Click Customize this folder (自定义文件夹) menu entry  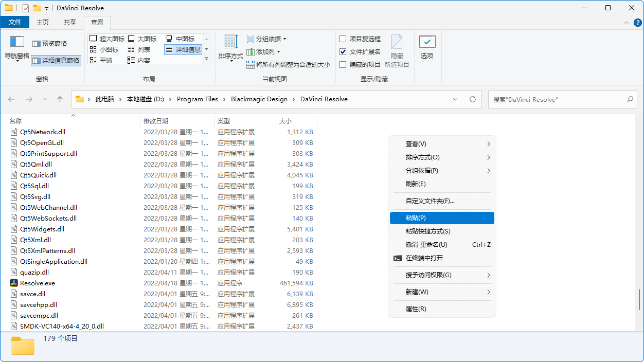coord(442,201)
